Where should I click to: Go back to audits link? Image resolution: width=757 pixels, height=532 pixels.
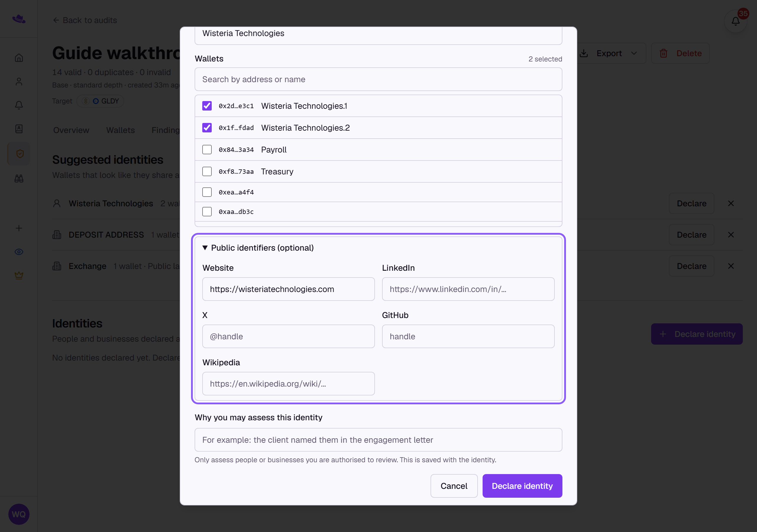(x=85, y=20)
